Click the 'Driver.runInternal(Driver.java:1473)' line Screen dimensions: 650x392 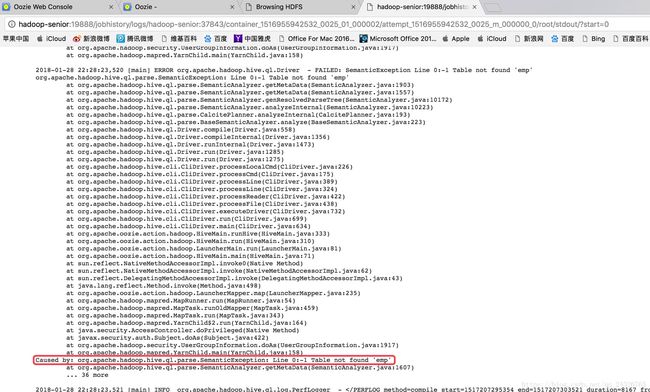[x=191, y=145]
